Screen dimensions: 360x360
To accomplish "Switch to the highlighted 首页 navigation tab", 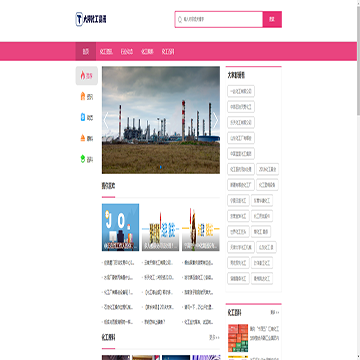I will pyautogui.click(x=86, y=52).
